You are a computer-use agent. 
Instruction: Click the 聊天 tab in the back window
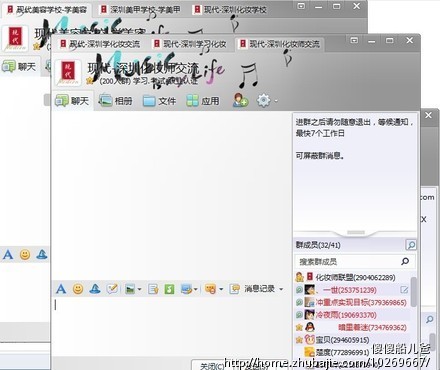(x=19, y=67)
